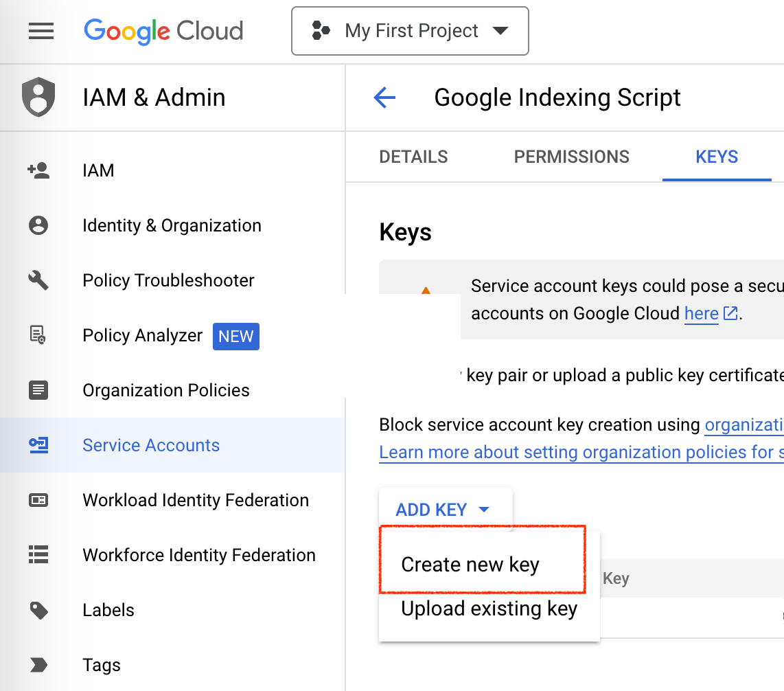
Task: Click the Labels tag icon
Action: [38, 611]
